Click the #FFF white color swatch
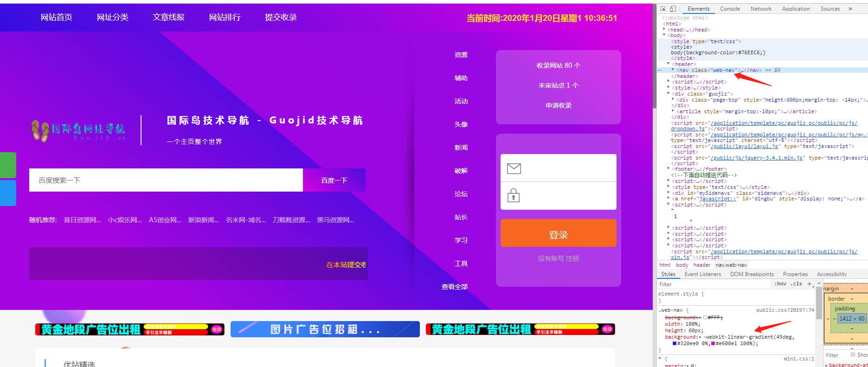The height and width of the screenshot is (367, 868). click(705, 317)
